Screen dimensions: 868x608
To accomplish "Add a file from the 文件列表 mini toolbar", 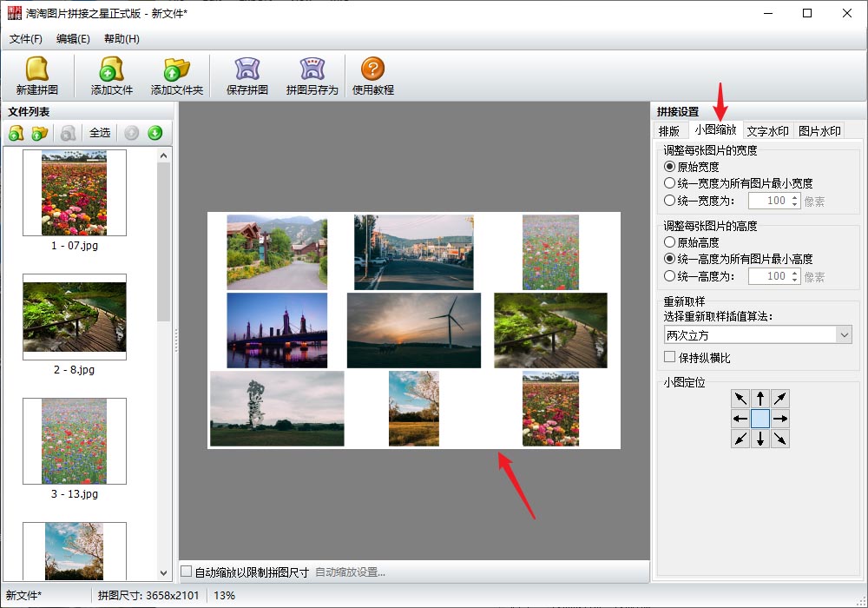I will point(16,133).
